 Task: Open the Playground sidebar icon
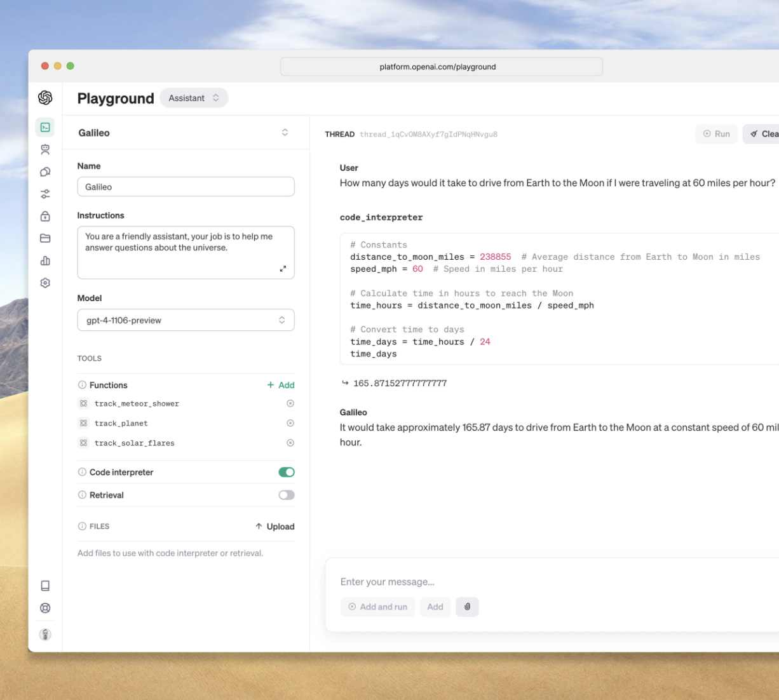click(45, 127)
